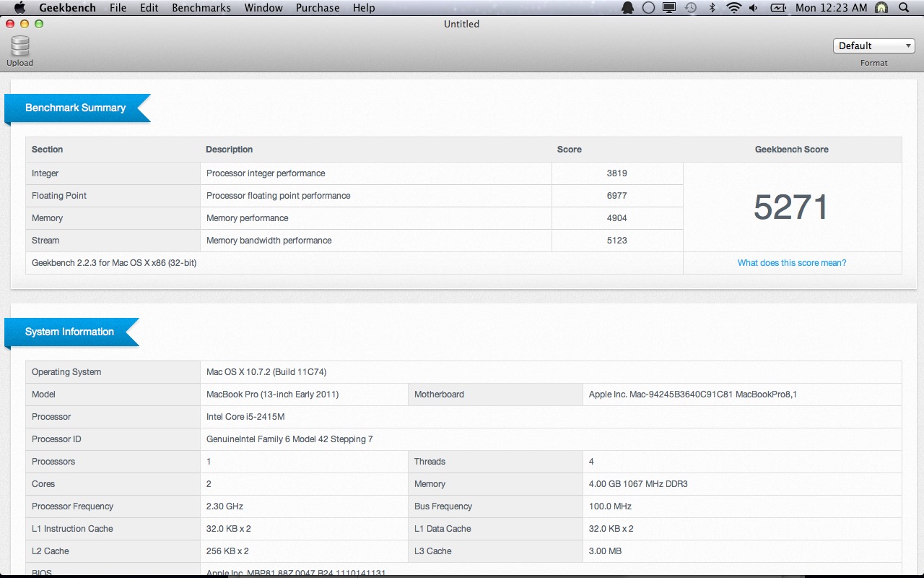This screenshot has width=924, height=578.
Task: Click the Section column header
Action: [x=48, y=150]
